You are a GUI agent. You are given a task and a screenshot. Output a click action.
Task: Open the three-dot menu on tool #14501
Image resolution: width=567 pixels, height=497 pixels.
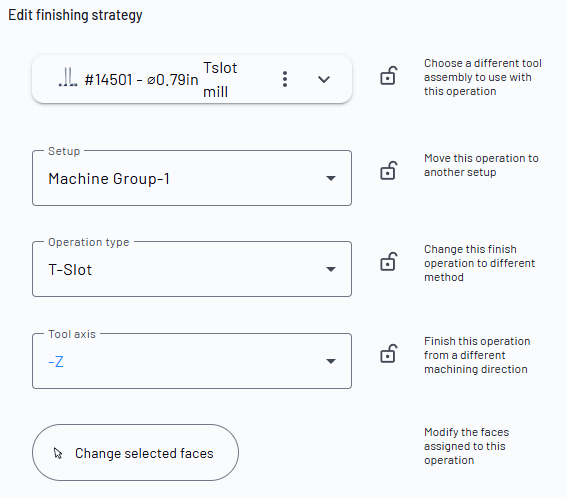point(285,79)
